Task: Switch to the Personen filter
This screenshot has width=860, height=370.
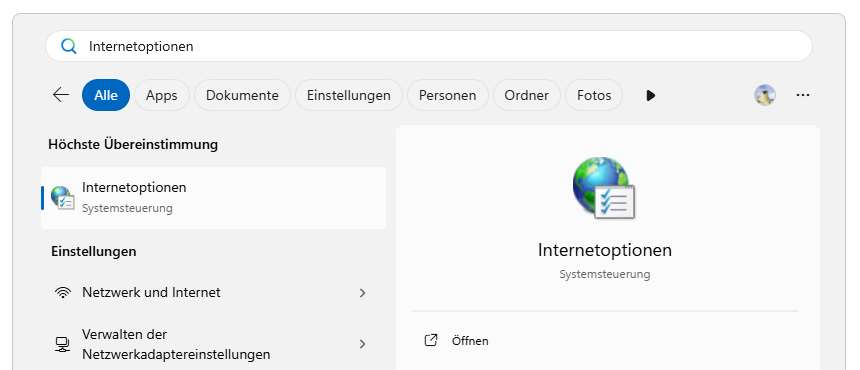Action: (x=448, y=95)
